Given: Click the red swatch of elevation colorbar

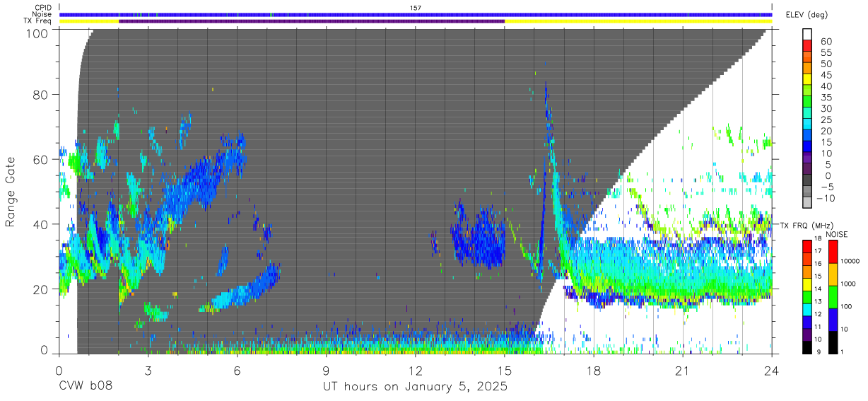Looking at the screenshot, I should click(807, 47).
